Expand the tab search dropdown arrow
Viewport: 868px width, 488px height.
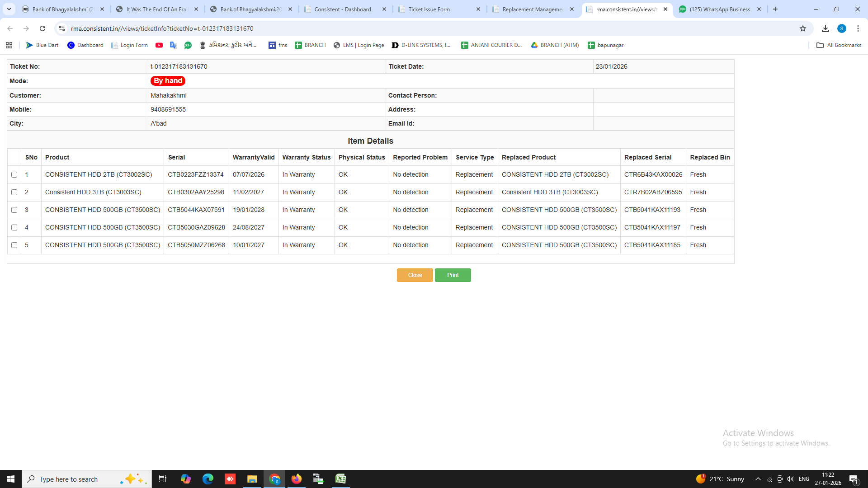[x=9, y=9]
